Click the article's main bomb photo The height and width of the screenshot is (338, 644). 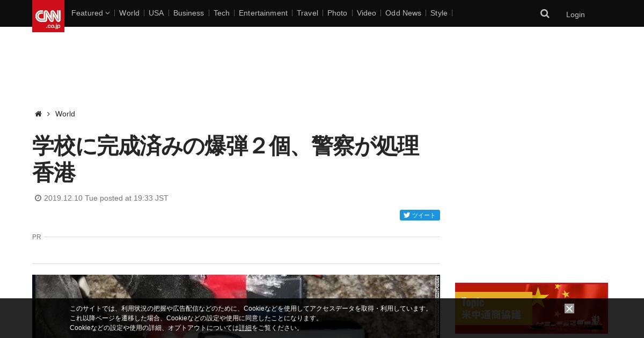coord(236,306)
